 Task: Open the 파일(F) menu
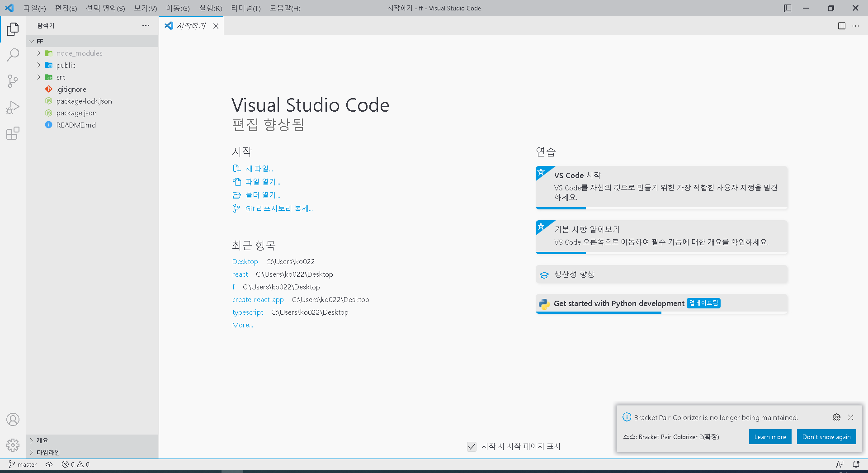[x=35, y=8]
